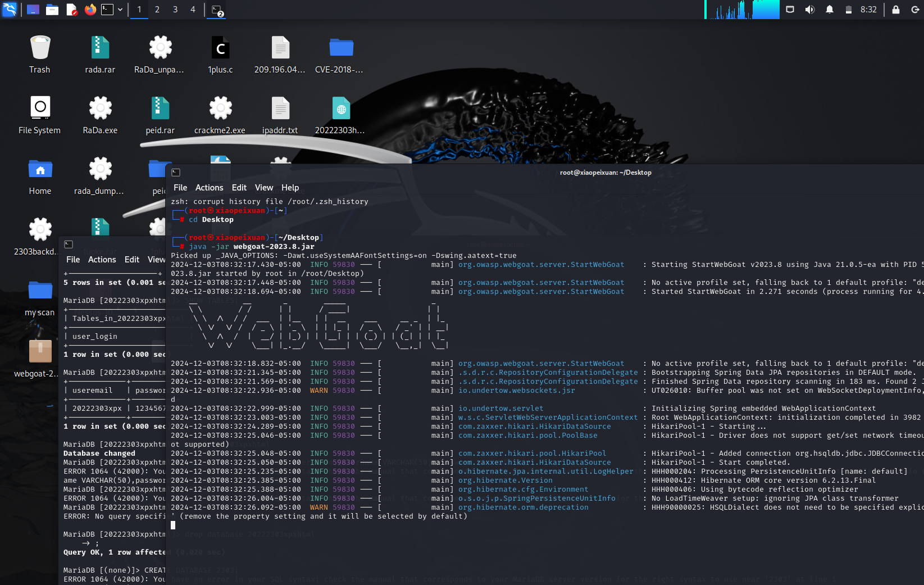Image resolution: width=924 pixels, height=585 pixels.
Task: Open notifications bell icon
Action: pyautogui.click(x=830, y=10)
